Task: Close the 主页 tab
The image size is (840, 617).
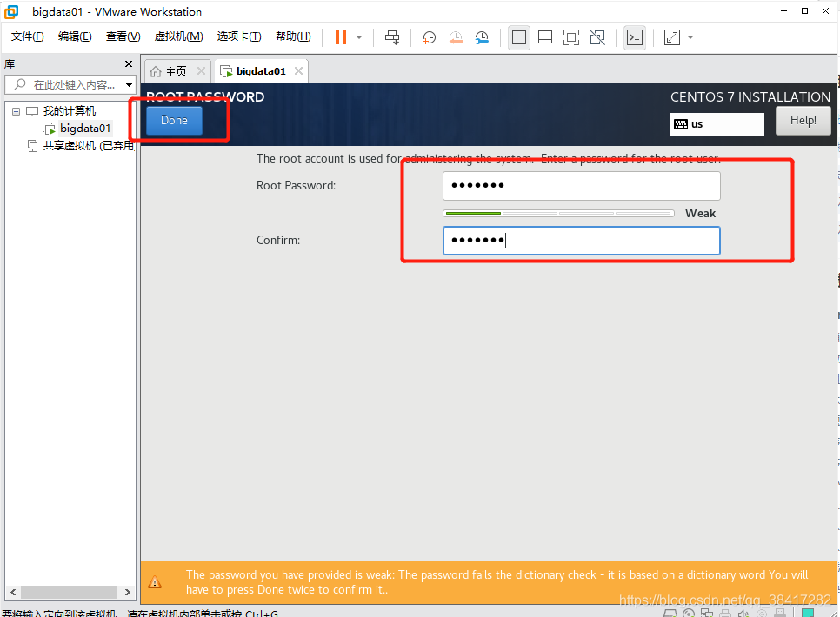Action: pos(201,70)
